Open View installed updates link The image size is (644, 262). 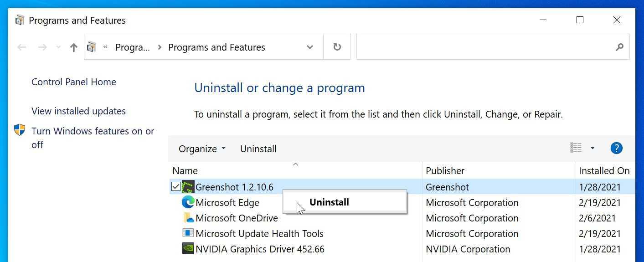78,111
